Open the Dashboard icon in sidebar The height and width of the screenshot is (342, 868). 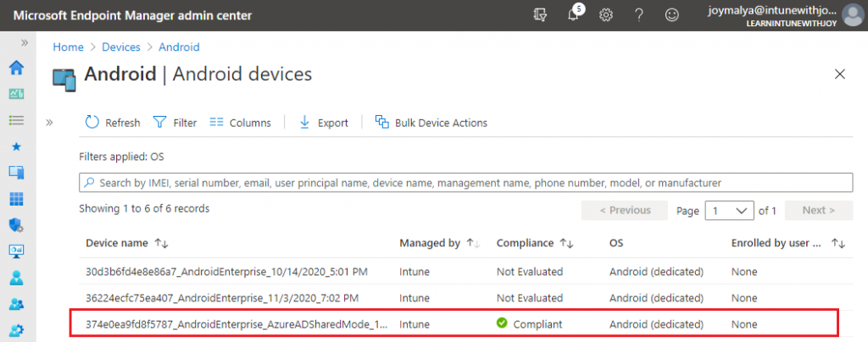[17, 94]
